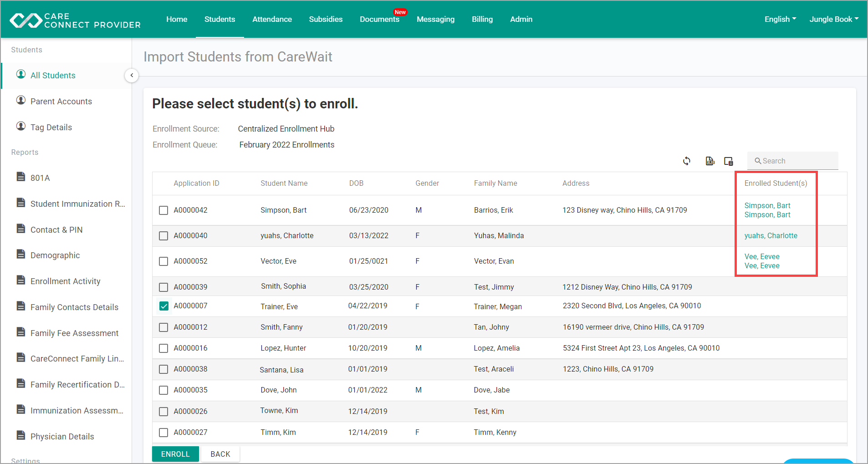Viewport: 868px width, 464px height.
Task: Uncheck the Trainer, Eve checkbox
Action: tap(163, 306)
